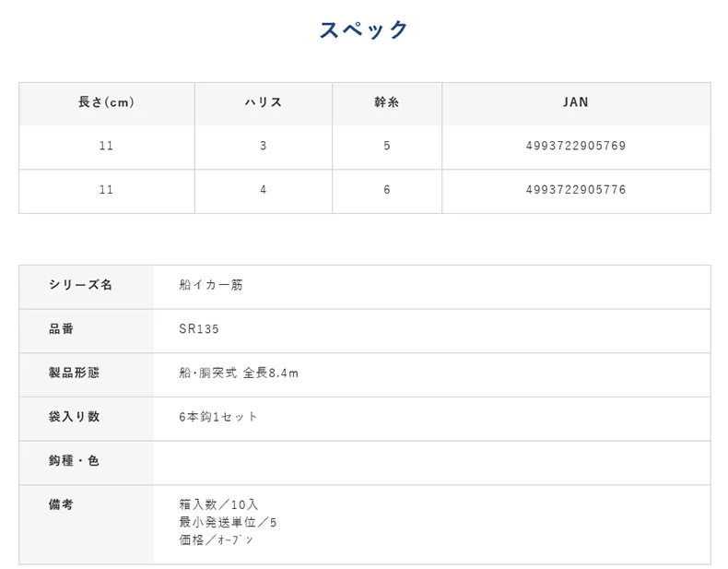Click the JAN column header
The height and width of the screenshot is (569, 728).
point(575,103)
